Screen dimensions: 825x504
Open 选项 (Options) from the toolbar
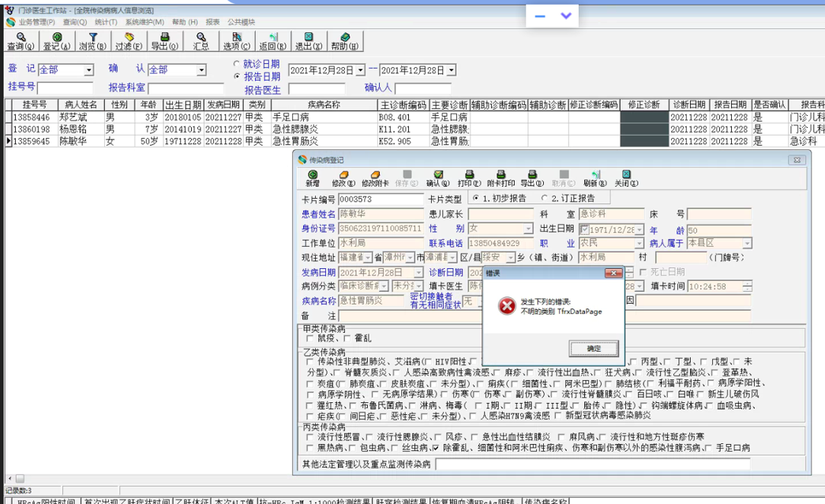pos(236,41)
